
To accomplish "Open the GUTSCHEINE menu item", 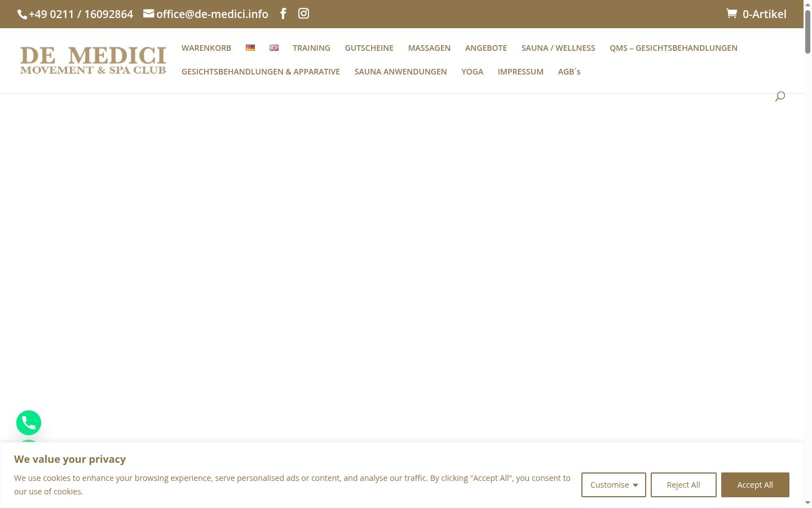I will [x=369, y=48].
